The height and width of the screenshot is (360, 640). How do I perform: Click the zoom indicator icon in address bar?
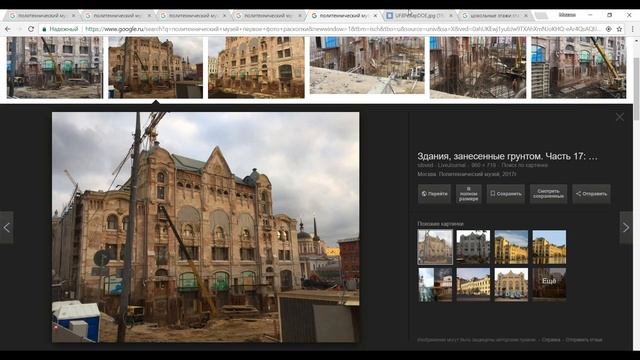609,29
